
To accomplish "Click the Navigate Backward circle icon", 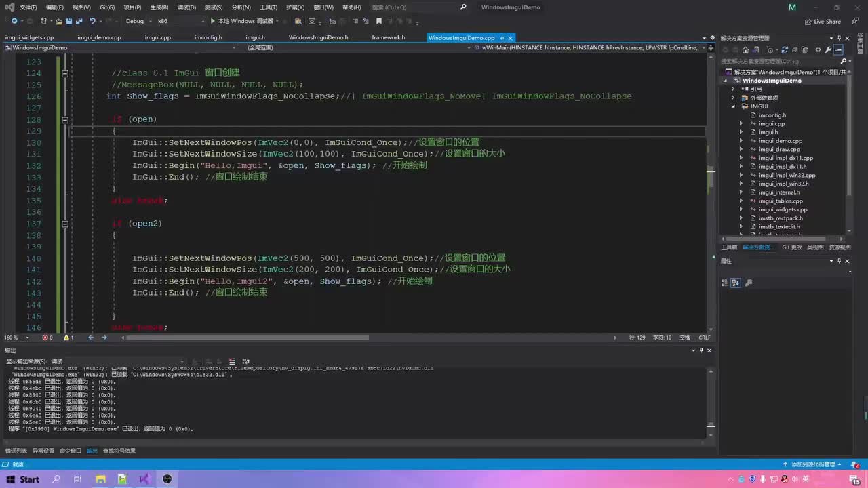I will click(x=14, y=21).
